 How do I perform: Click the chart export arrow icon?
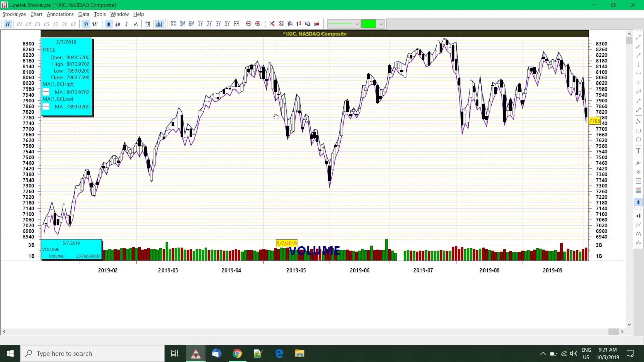pos(317,24)
